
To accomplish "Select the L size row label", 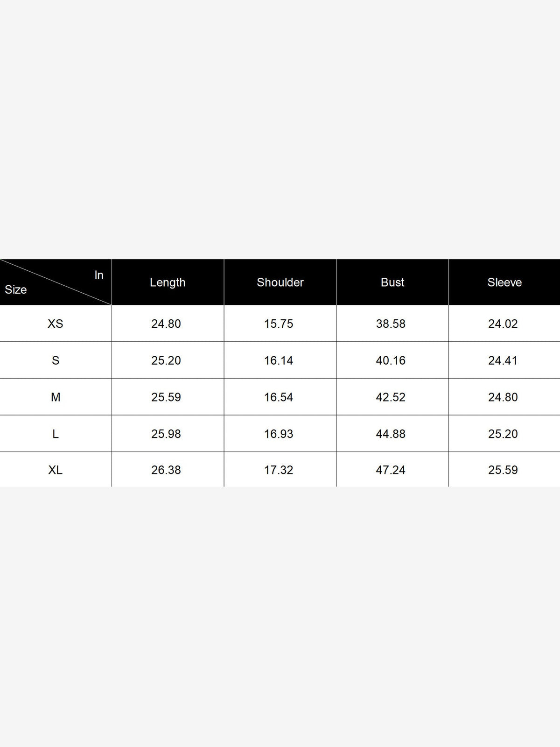I will pos(56,434).
